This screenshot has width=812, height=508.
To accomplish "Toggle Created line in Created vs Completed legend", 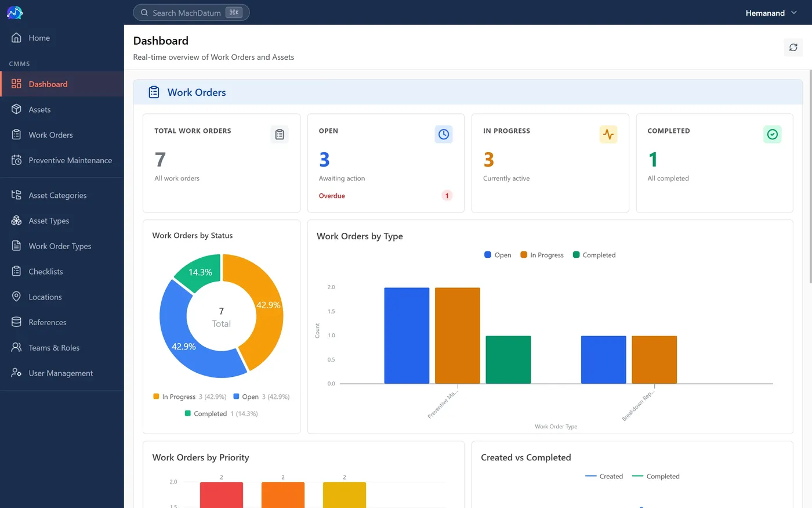I will 604,476.
